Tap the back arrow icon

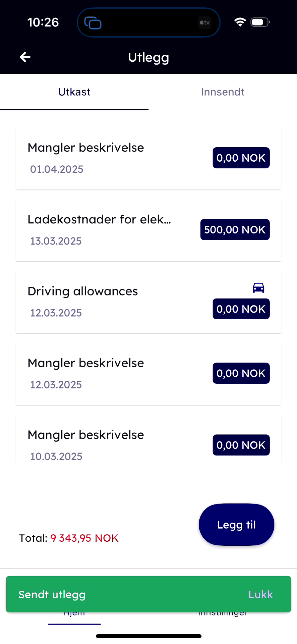tap(25, 57)
